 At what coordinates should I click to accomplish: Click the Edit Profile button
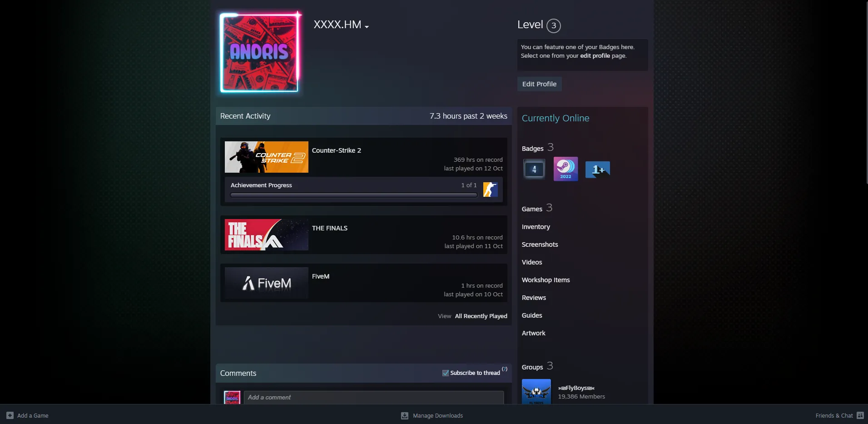(539, 84)
